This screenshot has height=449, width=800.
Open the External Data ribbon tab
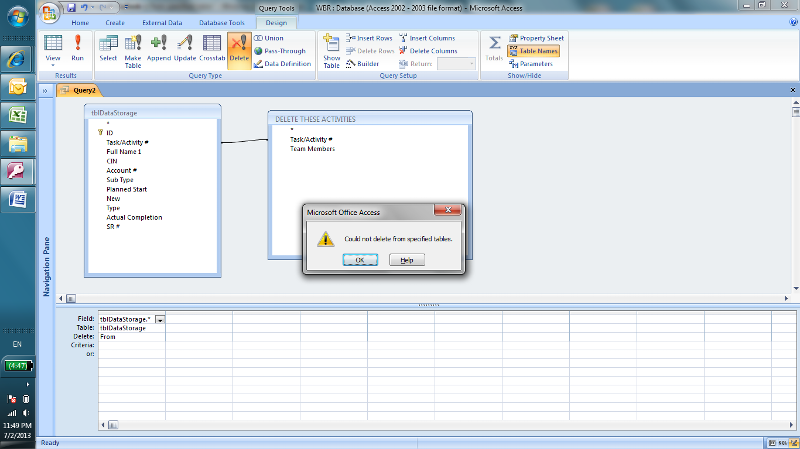pyautogui.click(x=162, y=23)
